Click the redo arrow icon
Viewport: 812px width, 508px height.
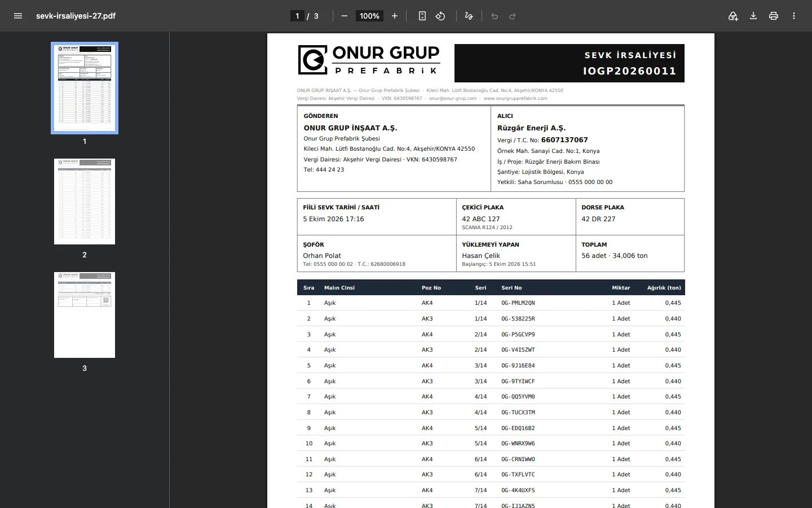(513, 16)
